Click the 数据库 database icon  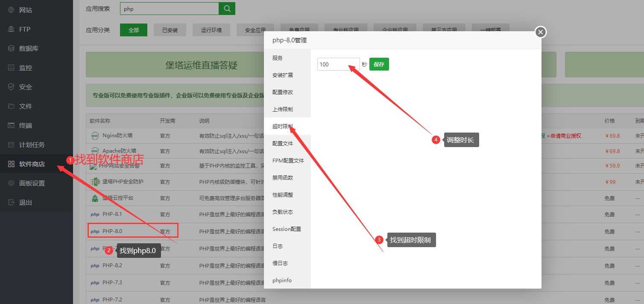click(x=11, y=48)
